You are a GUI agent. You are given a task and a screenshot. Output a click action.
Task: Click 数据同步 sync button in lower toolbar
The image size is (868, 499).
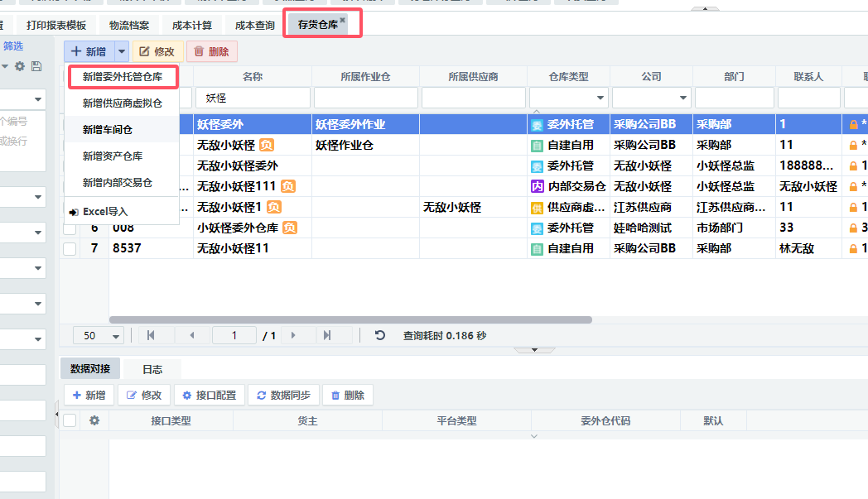click(x=282, y=396)
